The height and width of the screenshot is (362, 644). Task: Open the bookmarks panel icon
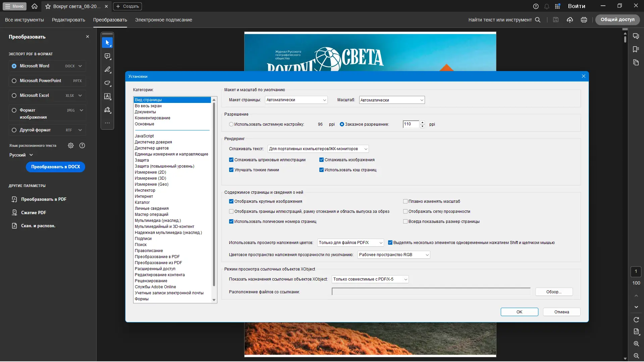[x=636, y=49]
